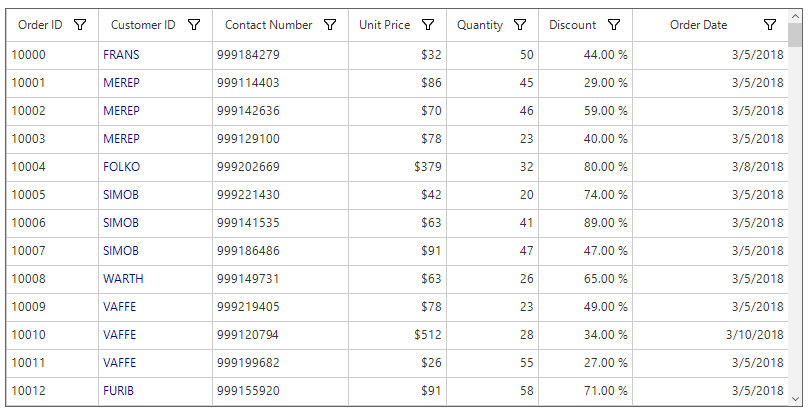Select order ID cell 10000
809x410 pixels.
pos(52,55)
